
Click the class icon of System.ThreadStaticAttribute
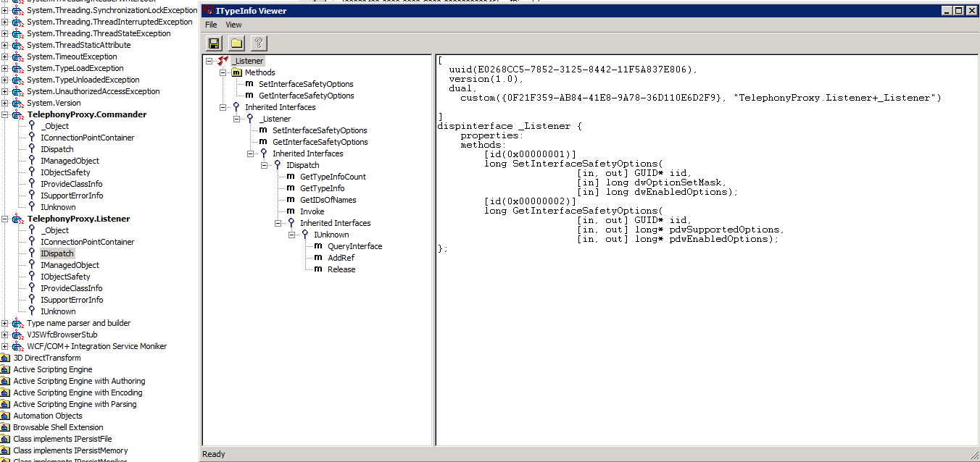point(17,45)
